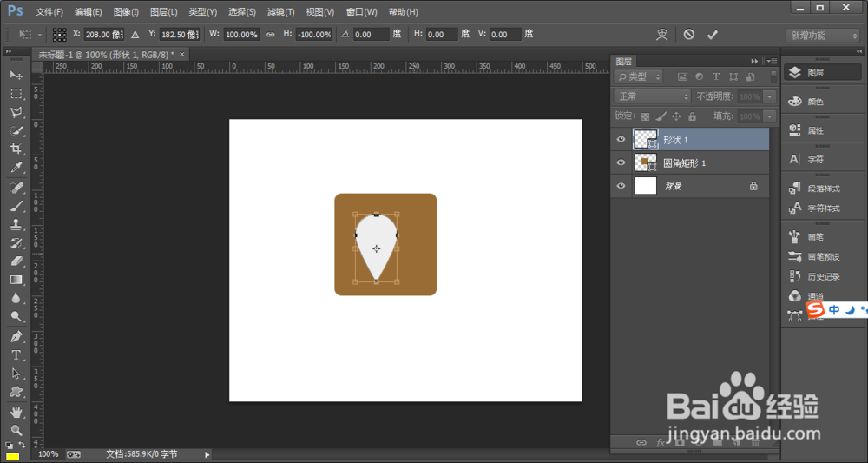Open the 文件(F) menu
Screen dimensions: 868x463
(49, 11)
